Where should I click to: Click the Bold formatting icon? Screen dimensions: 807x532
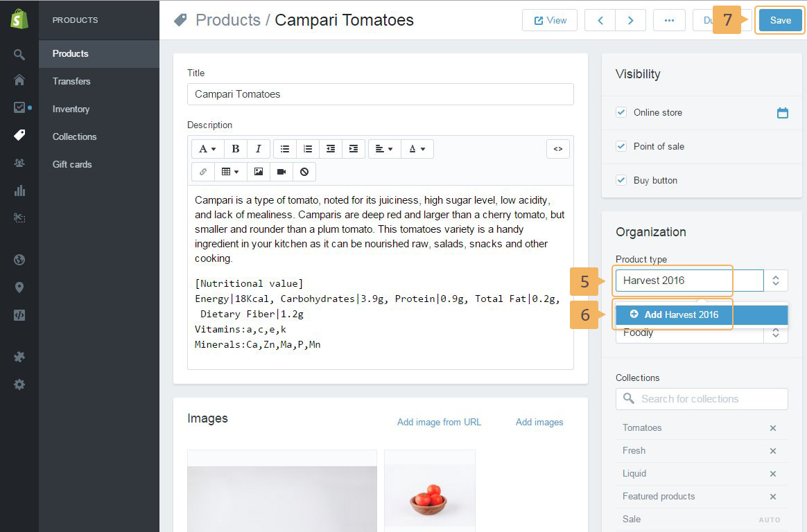click(x=236, y=149)
